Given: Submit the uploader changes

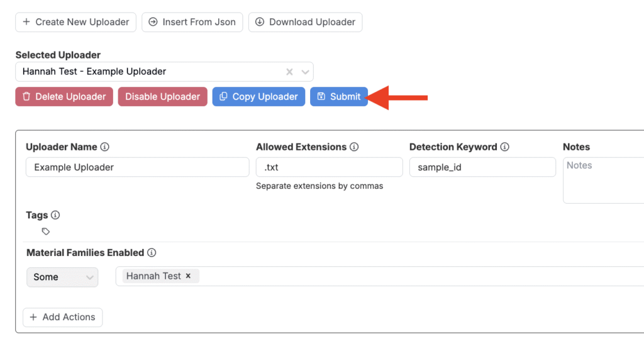Looking at the screenshot, I should coord(339,97).
